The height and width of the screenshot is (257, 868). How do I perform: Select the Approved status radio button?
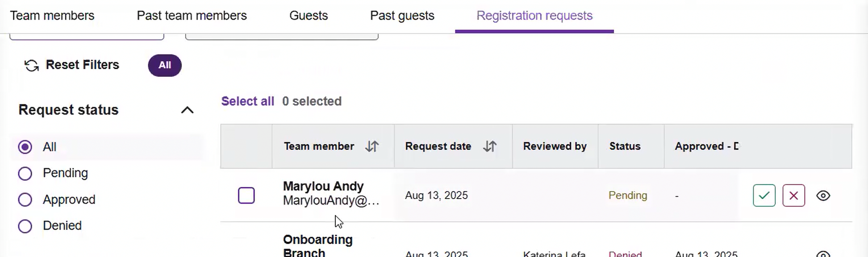point(25,199)
